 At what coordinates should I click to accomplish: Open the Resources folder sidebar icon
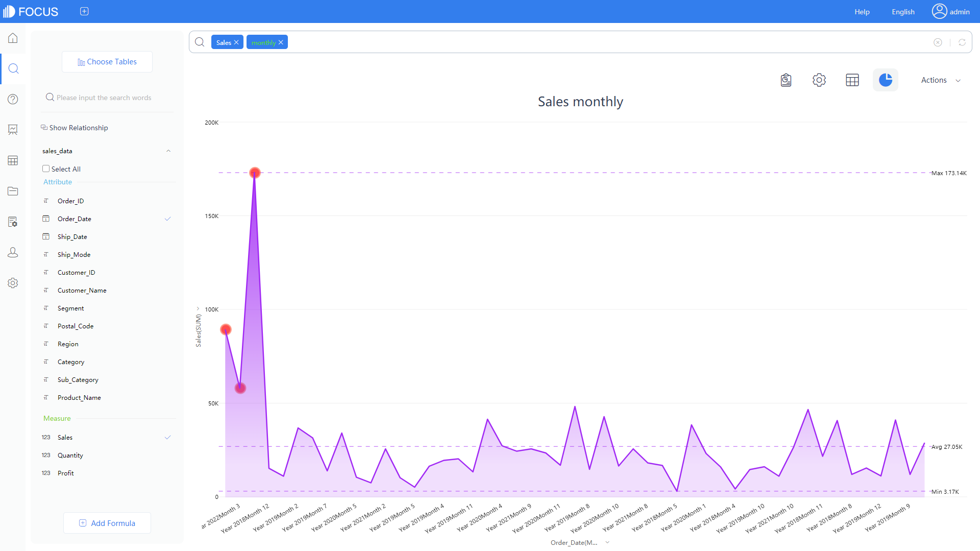pos(13,191)
